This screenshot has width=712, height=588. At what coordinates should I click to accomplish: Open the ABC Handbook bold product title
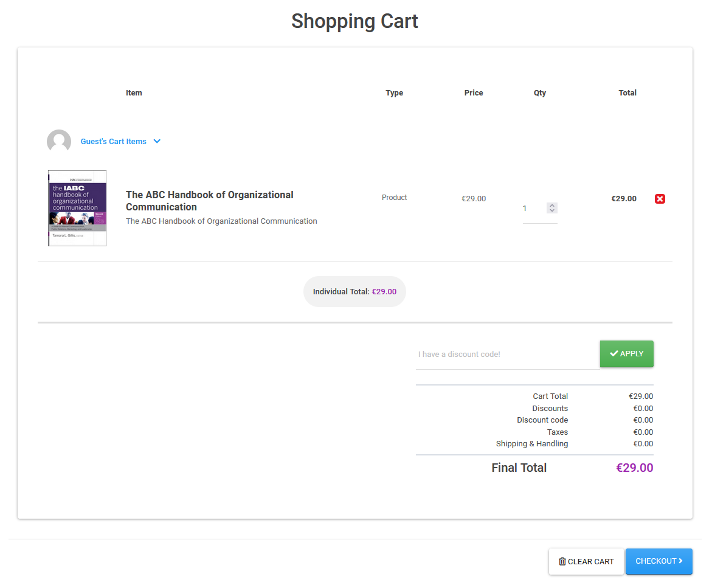[209, 201]
